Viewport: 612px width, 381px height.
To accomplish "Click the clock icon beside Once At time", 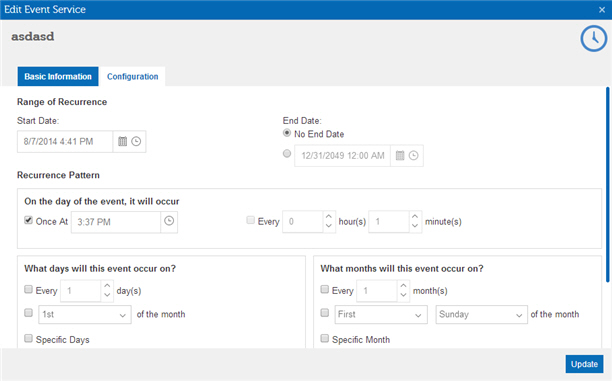I will (x=169, y=221).
